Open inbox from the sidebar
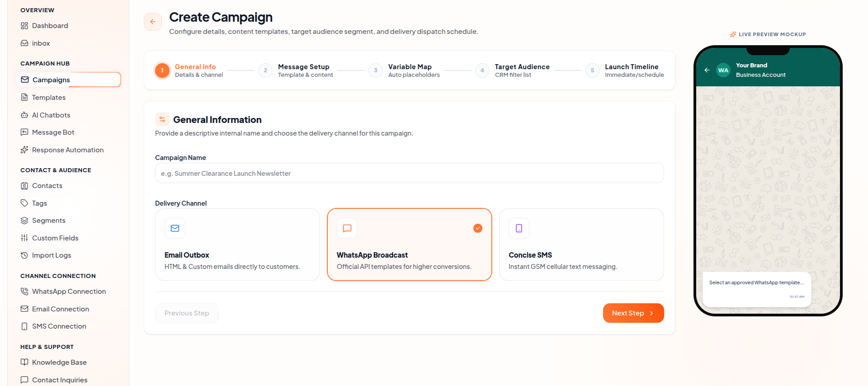868x386 pixels. (x=68, y=43)
